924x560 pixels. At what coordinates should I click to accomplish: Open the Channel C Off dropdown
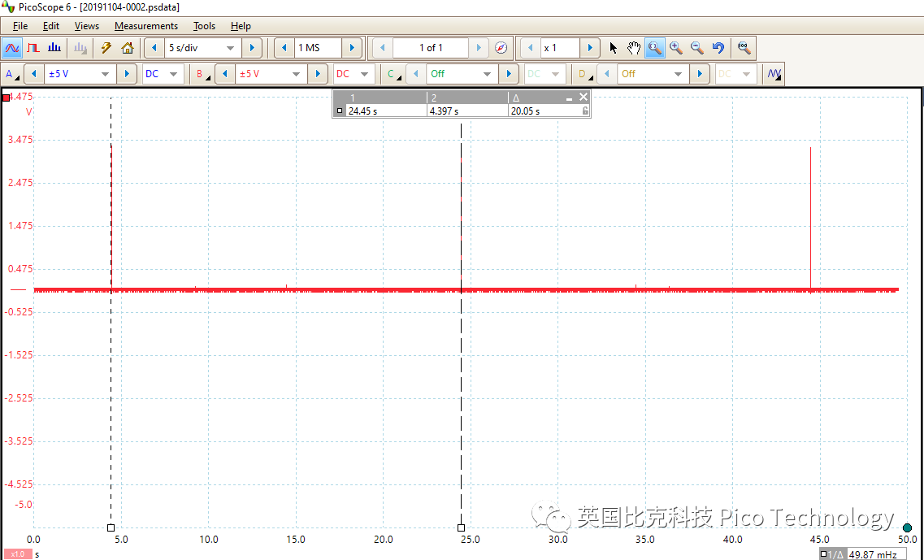[486, 73]
